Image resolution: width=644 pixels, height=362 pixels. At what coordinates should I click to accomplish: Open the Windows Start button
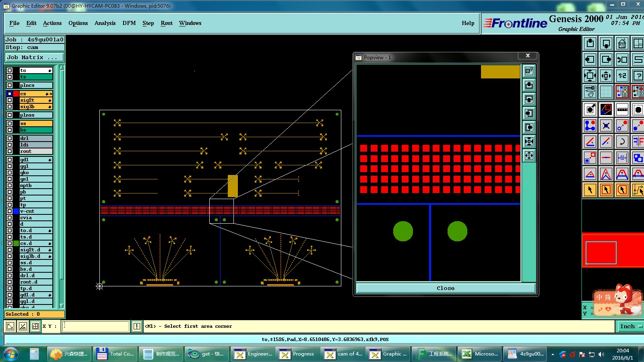point(11,354)
